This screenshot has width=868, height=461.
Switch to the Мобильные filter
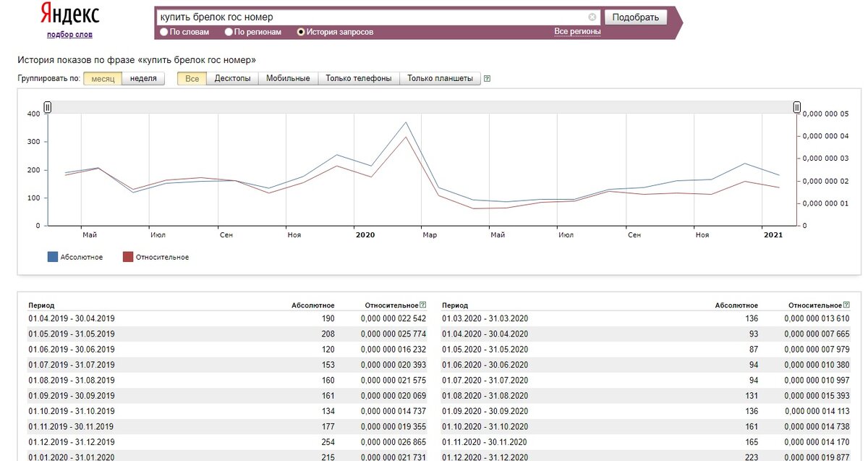[288, 78]
